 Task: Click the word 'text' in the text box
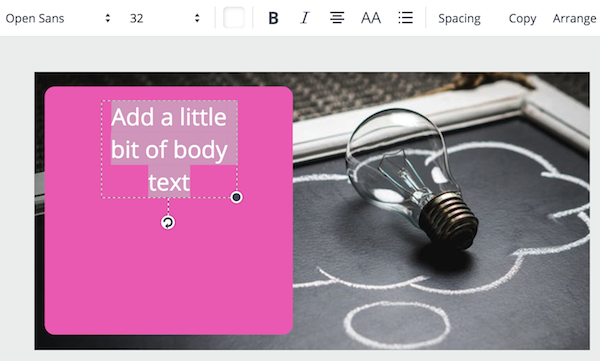coord(169,182)
